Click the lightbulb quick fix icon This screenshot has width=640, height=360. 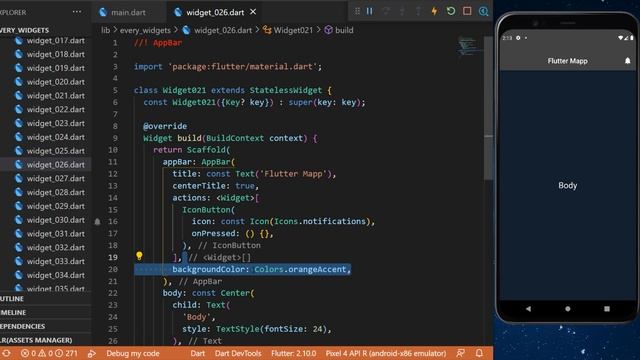click(x=139, y=256)
